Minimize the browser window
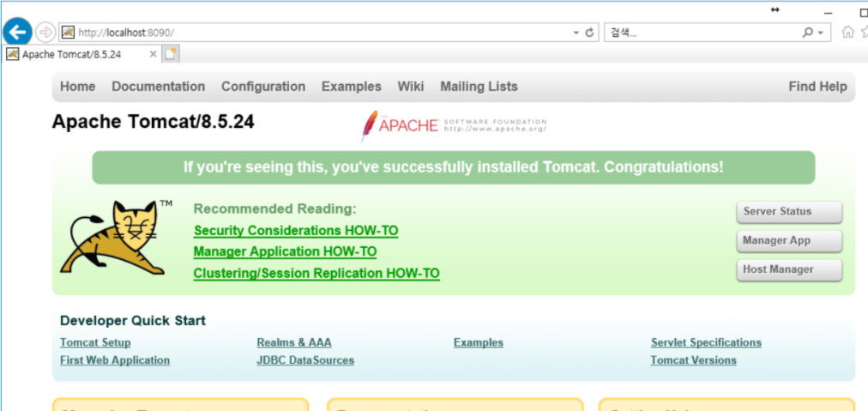This screenshot has width=868, height=411. point(829,13)
